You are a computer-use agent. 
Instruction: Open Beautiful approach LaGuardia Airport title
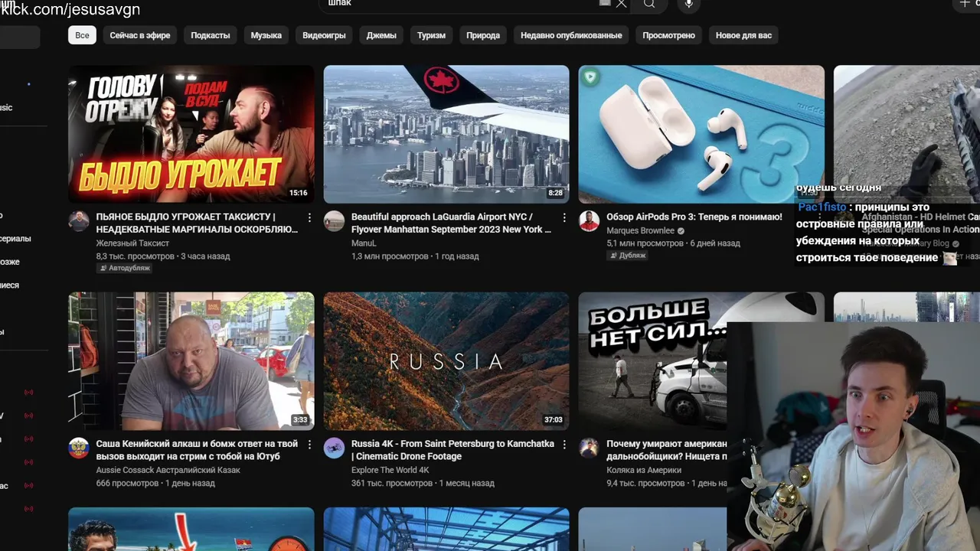[x=451, y=223]
